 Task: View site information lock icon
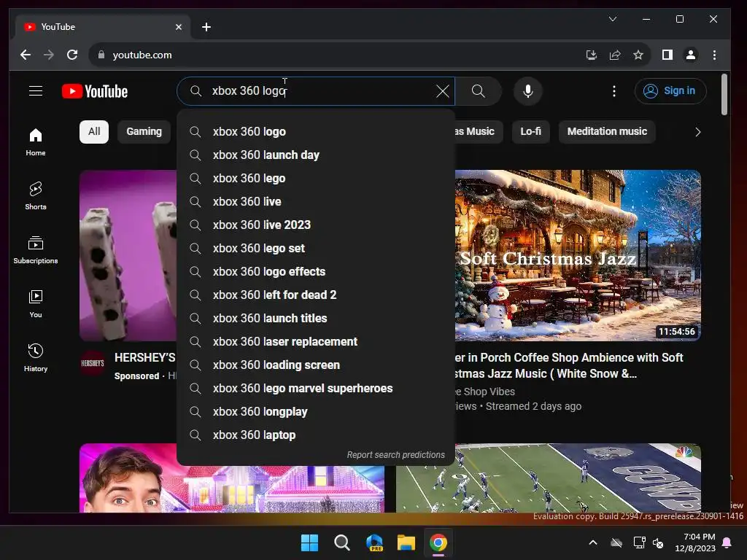click(101, 55)
